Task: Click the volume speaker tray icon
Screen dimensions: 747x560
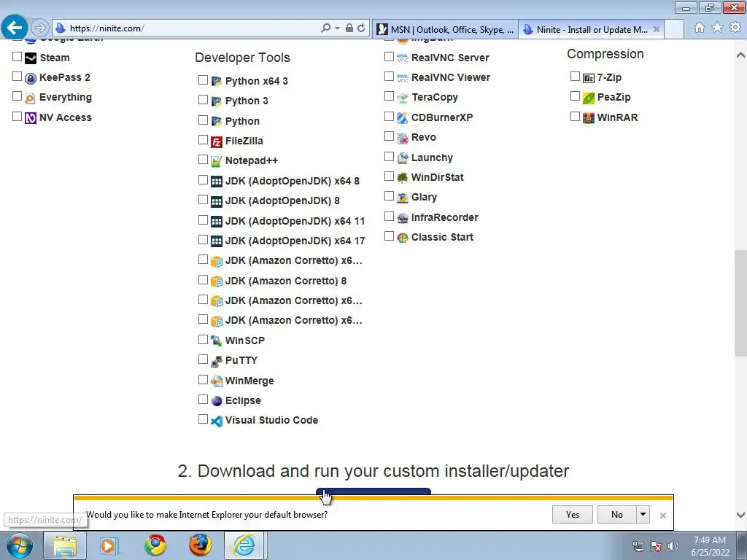Action: coord(673,546)
